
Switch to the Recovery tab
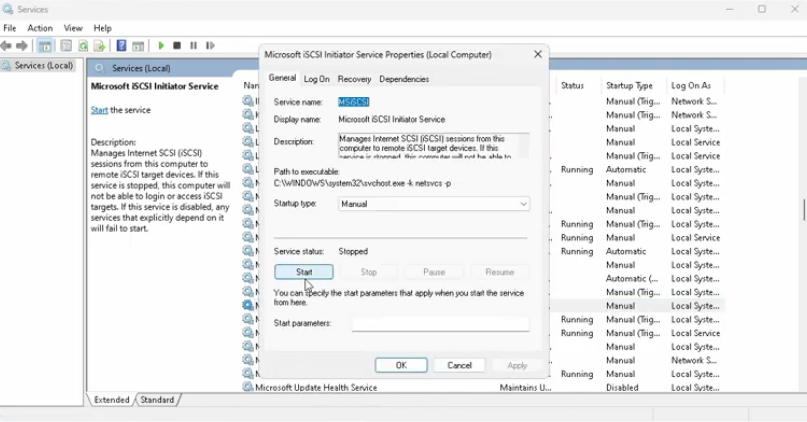(354, 79)
